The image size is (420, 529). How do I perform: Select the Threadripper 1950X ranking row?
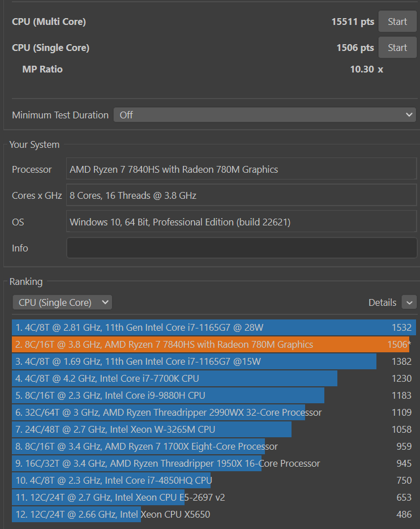point(214,463)
